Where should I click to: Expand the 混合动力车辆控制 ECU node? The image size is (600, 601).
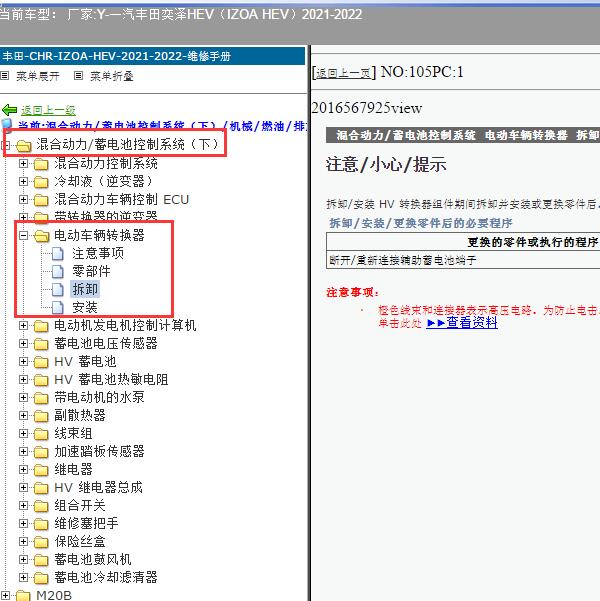click(x=23, y=199)
